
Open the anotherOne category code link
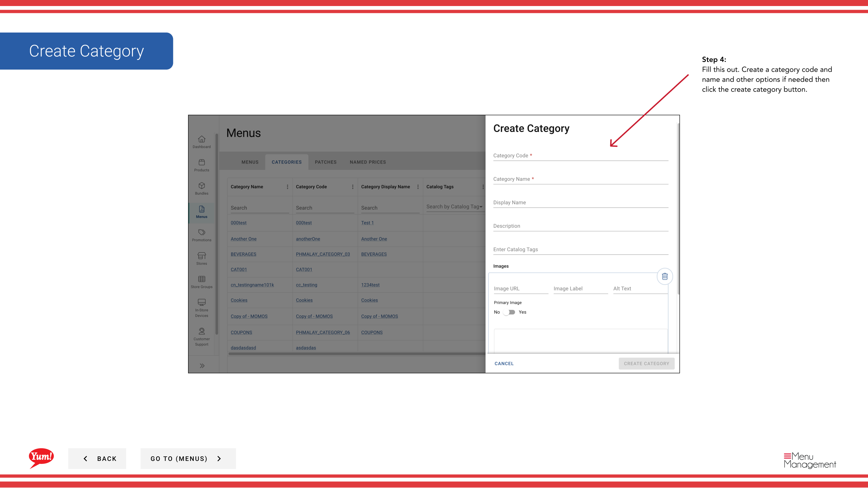click(308, 239)
